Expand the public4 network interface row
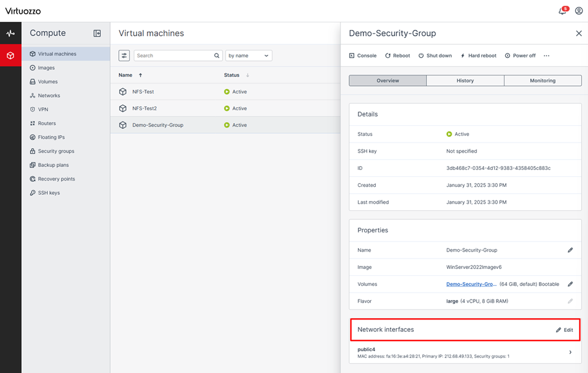Viewport: 588px width, 373px height. click(x=570, y=352)
